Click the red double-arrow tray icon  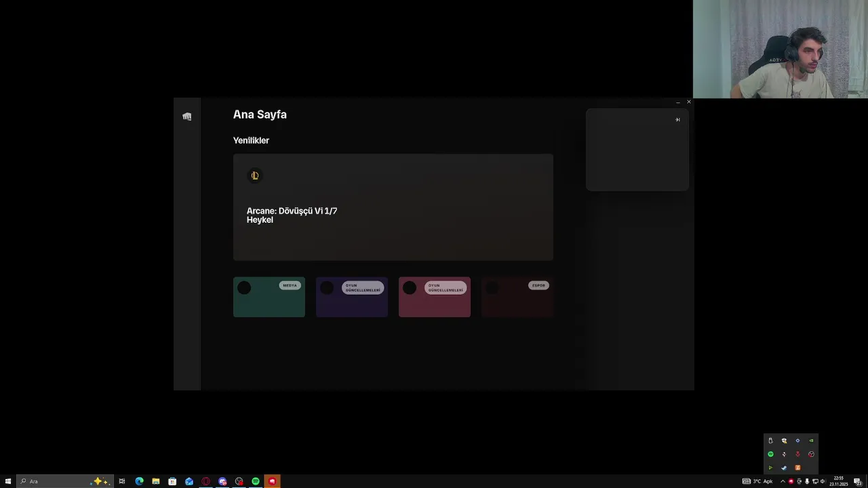coord(797,454)
